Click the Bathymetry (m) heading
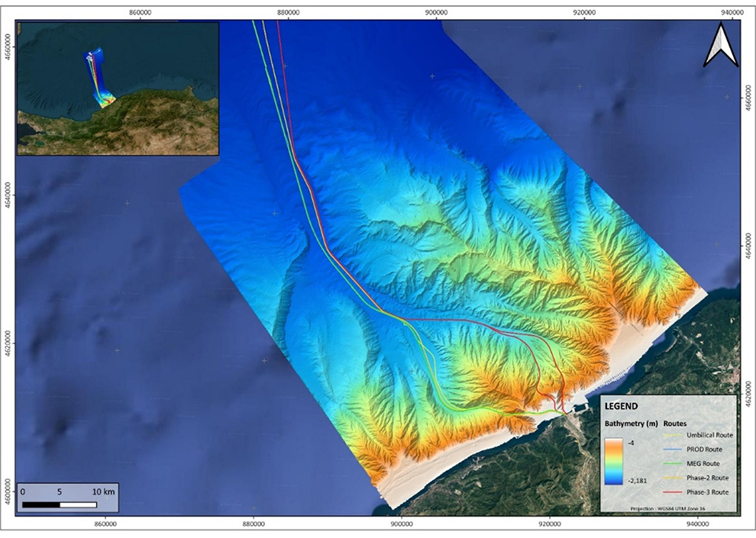 631,422
